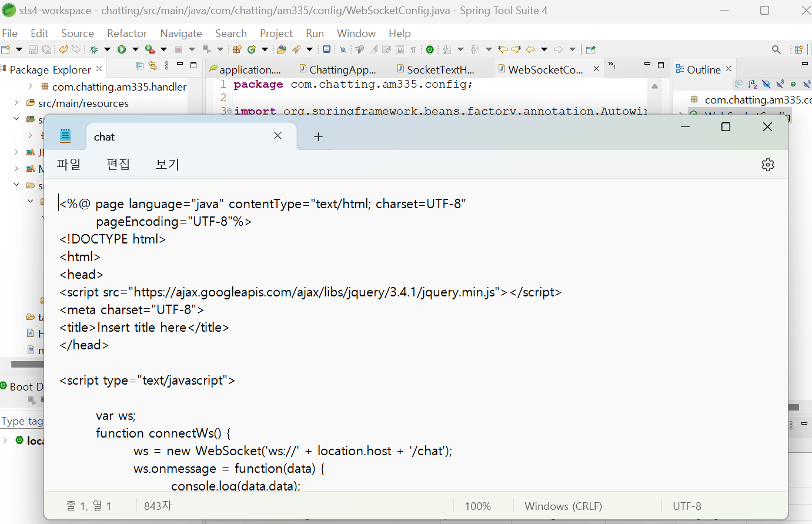Click the Open Perspective icon
The height and width of the screenshot is (524, 812).
point(798,49)
